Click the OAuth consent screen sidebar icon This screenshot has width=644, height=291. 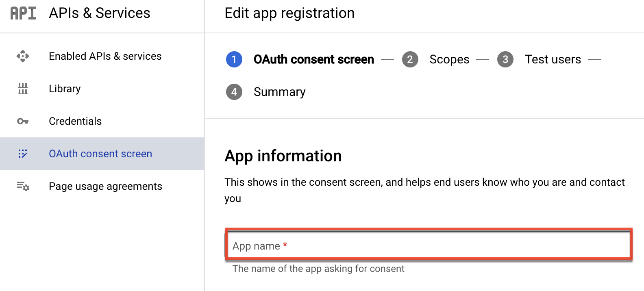tap(23, 154)
